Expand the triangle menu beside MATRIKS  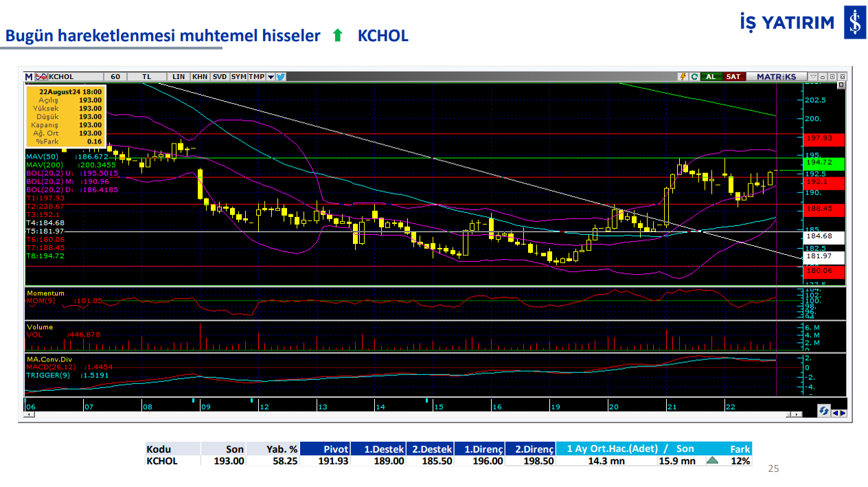(x=813, y=76)
